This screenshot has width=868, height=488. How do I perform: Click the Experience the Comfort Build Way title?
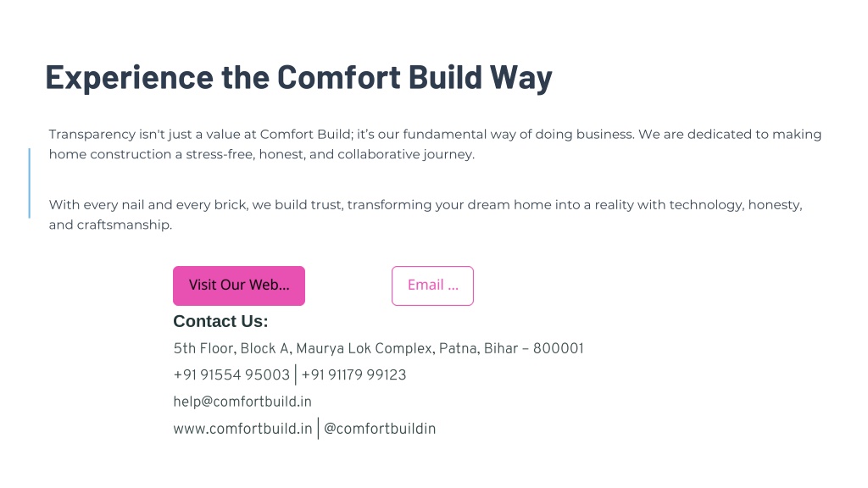(298, 77)
